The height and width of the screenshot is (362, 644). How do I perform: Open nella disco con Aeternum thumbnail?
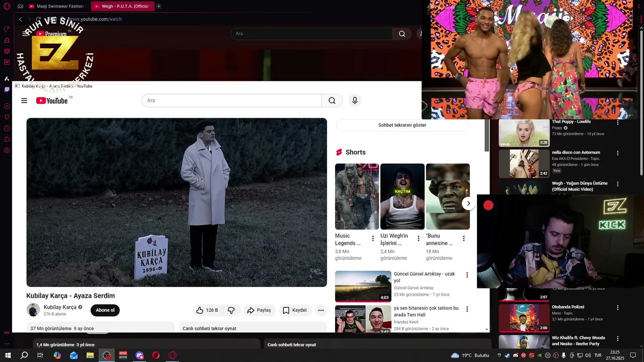(x=524, y=164)
